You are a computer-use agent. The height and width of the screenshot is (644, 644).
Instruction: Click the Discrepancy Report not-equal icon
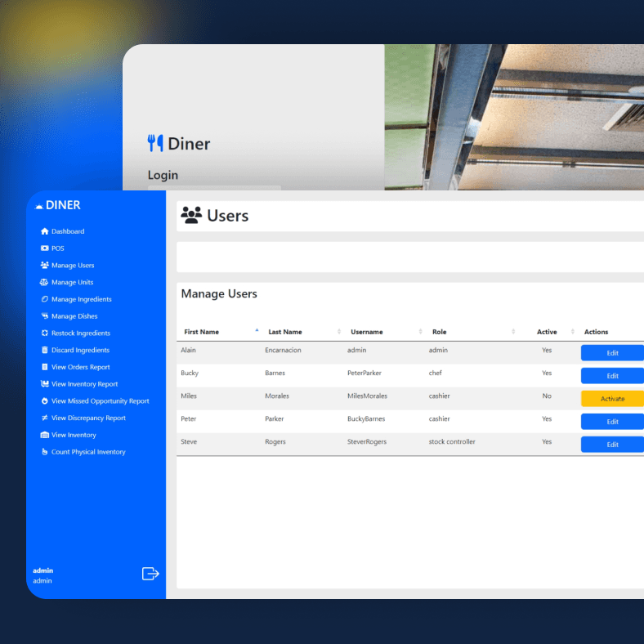pos(45,418)
